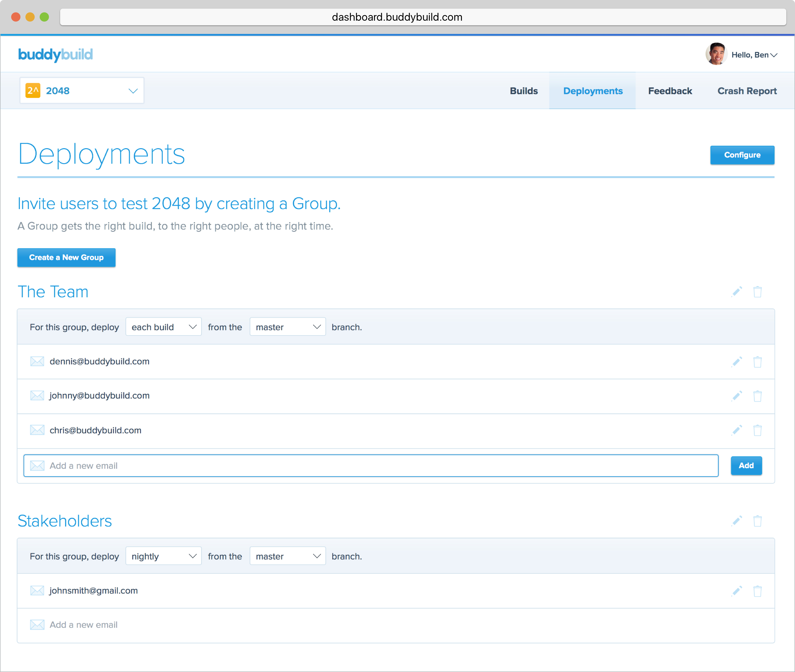This screenshot has height=672, width=795.
Task: Delete johnny@buddybuild.com with trash icon
Action: point(757,396)
